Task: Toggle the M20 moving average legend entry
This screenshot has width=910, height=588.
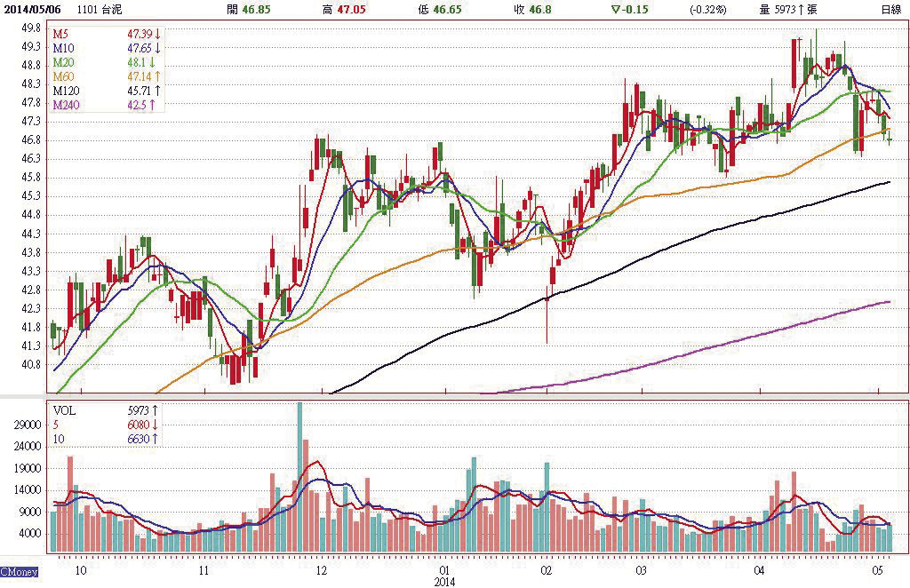Action: (x=63, y=62)
